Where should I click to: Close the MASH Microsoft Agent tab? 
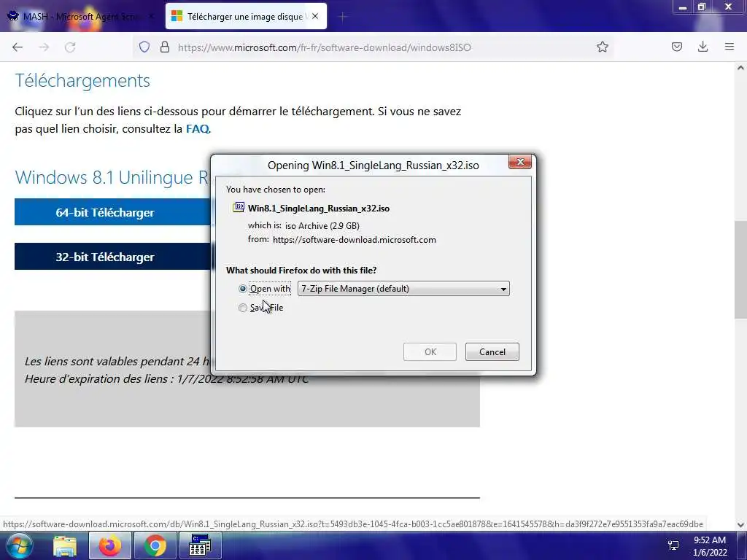[x=152, y=16]
